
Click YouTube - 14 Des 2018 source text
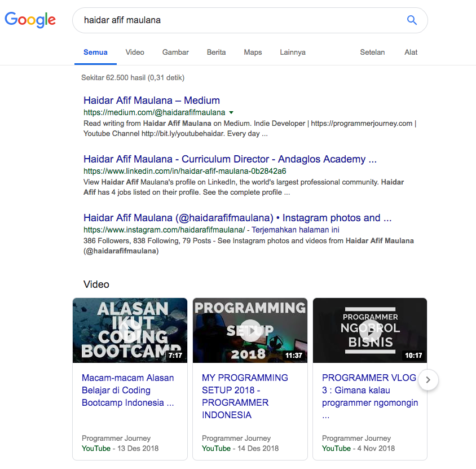tap(240, 448)
